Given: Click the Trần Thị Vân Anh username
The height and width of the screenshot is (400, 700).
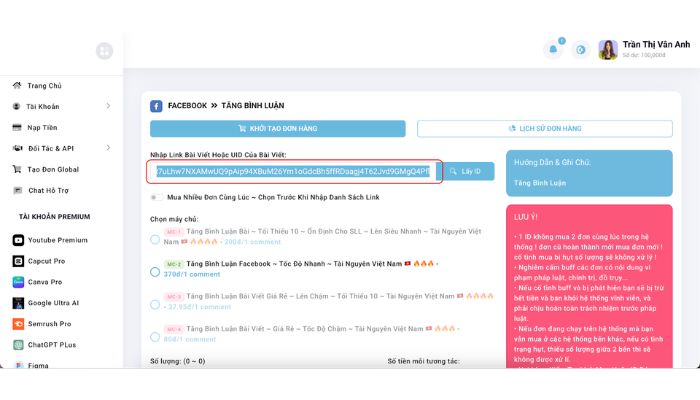Looking at the screenshot, I should click(656, 45).
